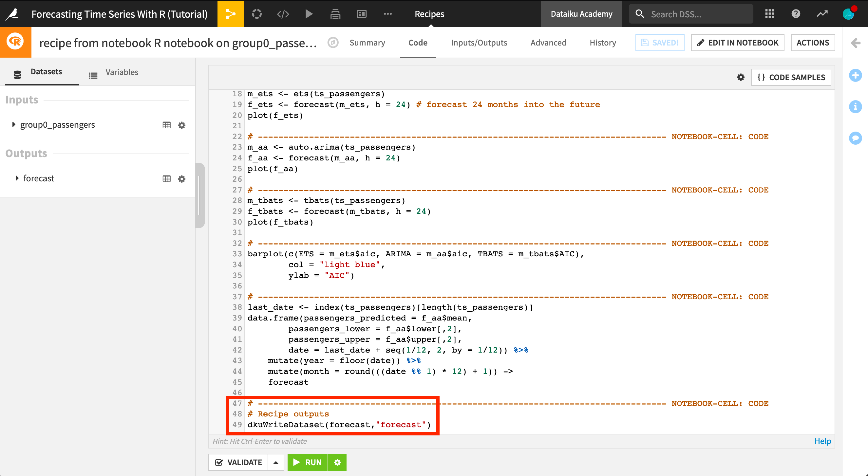Click line 33 barplot code
Image resolution: width=868 pixels, height=476 pixels.
coord(416,254)
